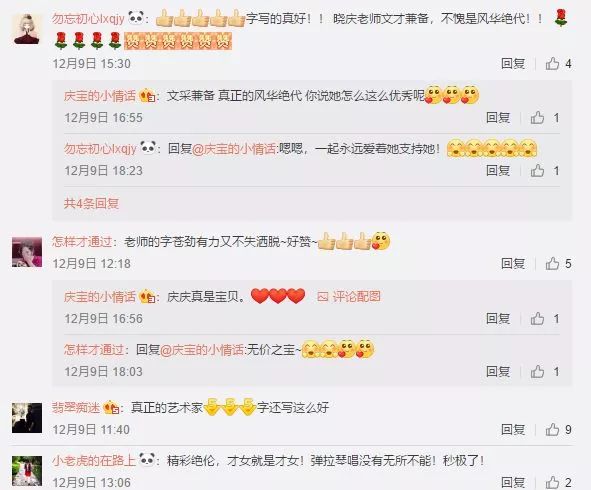Screen dimensions: 591x490
Task: Reply to the 12月9日 12:18 comment
Action: [513, 263]
